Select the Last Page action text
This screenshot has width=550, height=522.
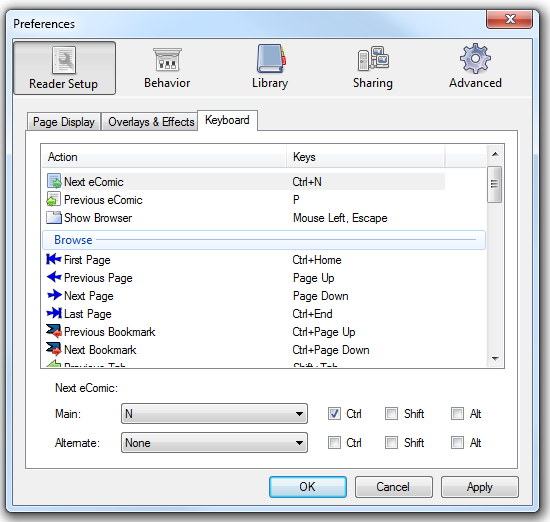click(x=88, y=314)
